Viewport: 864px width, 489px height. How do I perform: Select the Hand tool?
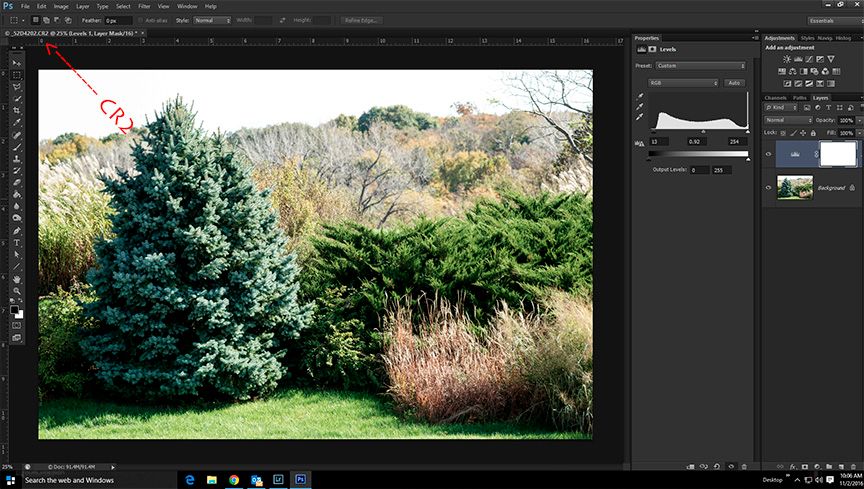click(x=17, y=279)
